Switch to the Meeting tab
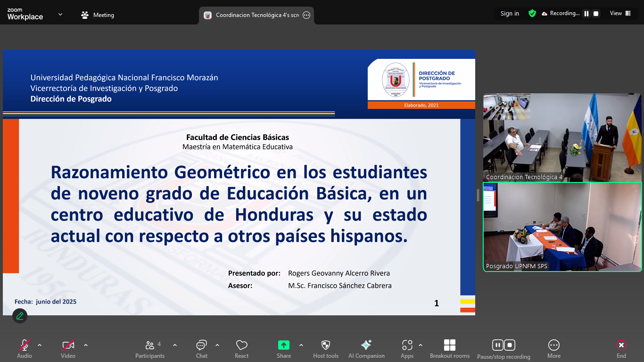 [98, 15]
